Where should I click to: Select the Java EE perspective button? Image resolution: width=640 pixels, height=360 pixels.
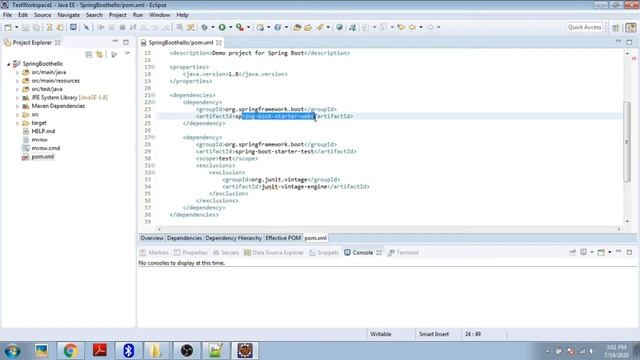pos(631,27)
